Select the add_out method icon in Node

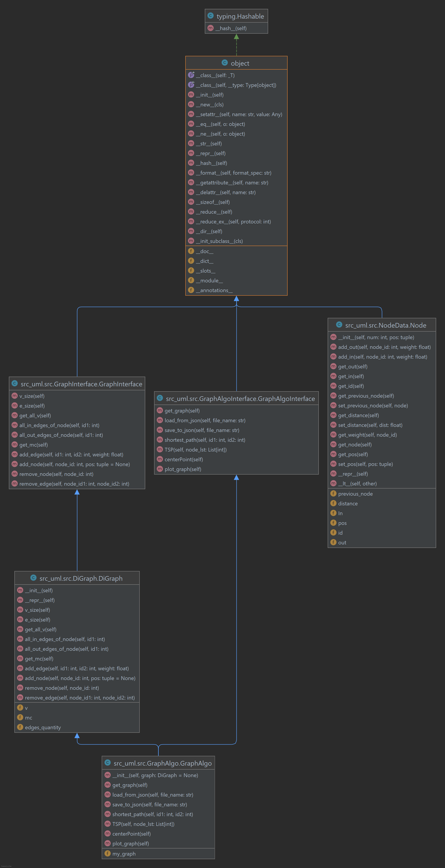tap(333, 347)
